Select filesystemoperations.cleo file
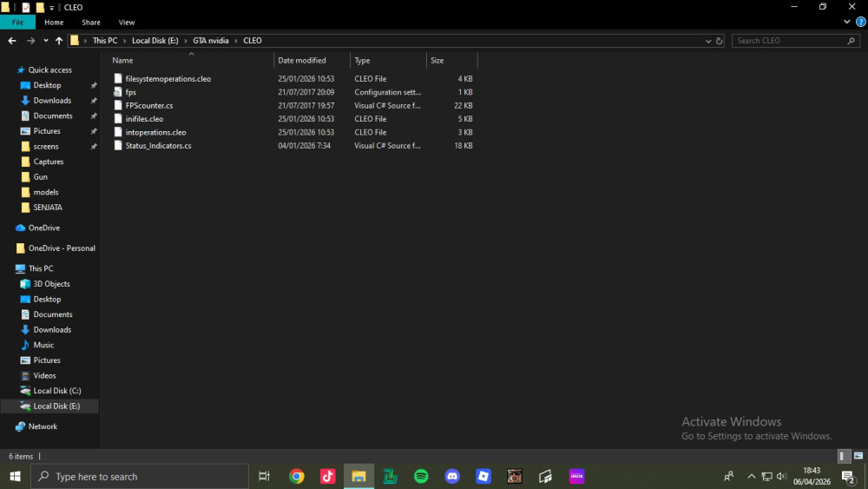Viewport: 868px width, 489px height. (x=168, y=79)
